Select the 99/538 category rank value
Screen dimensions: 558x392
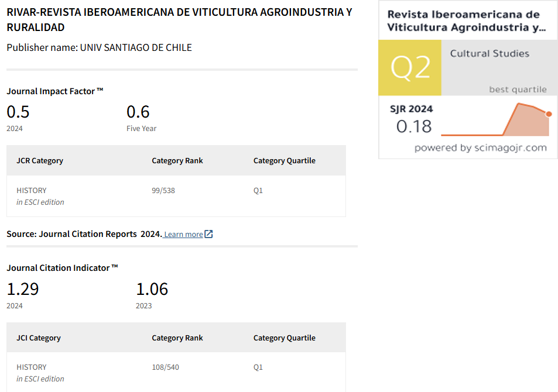coord(163,190)
